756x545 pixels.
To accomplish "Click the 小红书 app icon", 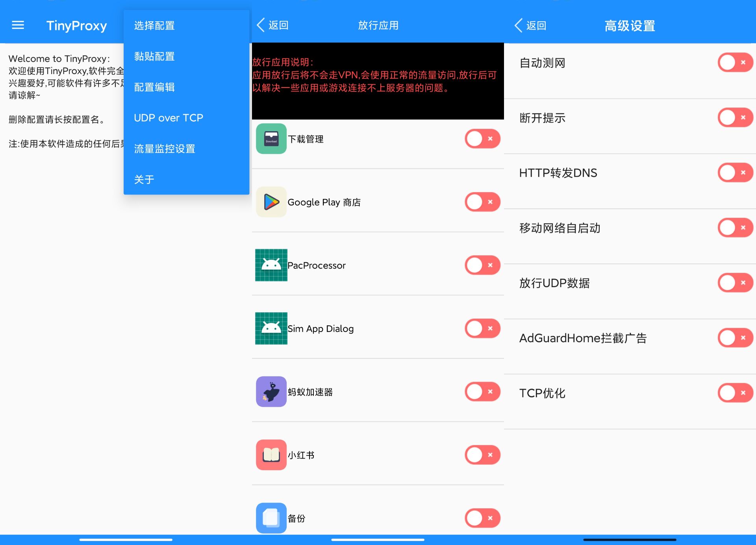I will click(271, 455).
